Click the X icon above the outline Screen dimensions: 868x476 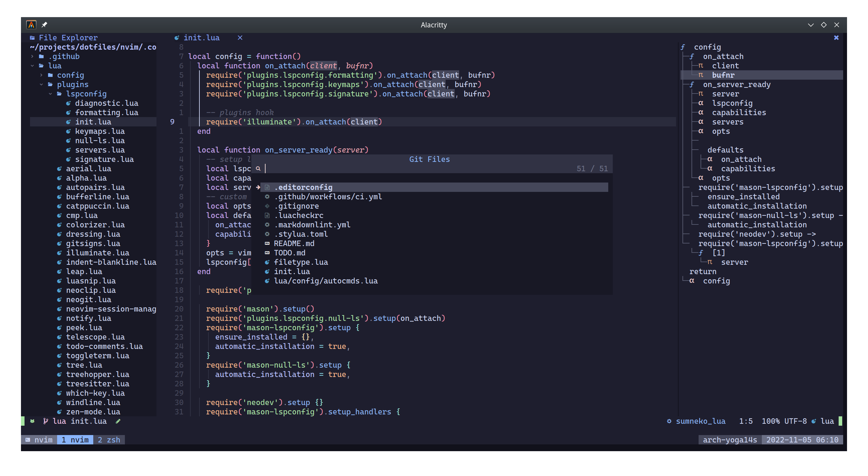836,38
